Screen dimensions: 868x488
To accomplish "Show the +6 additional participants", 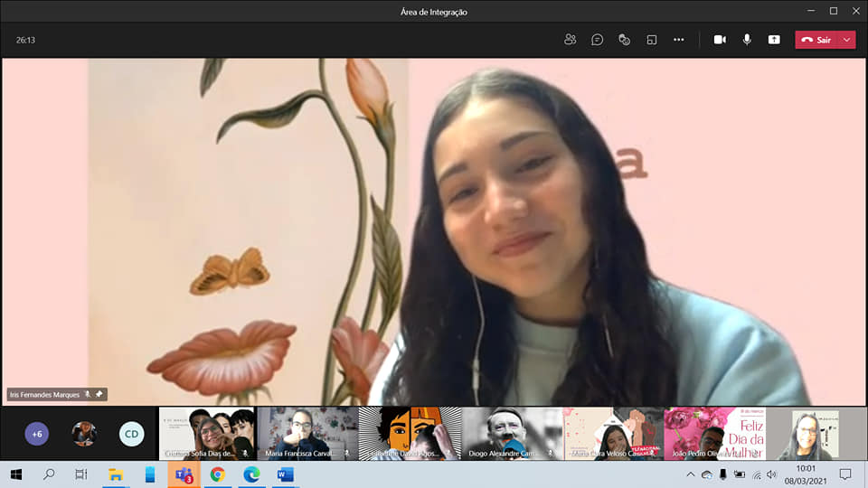I will coord(37,435).
